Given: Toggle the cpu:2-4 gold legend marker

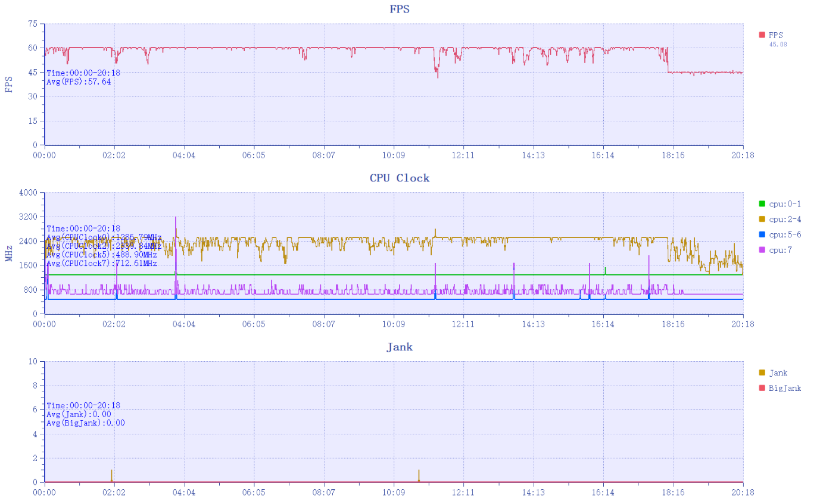Looking at the screenshot, I should [x=762, y=219].
